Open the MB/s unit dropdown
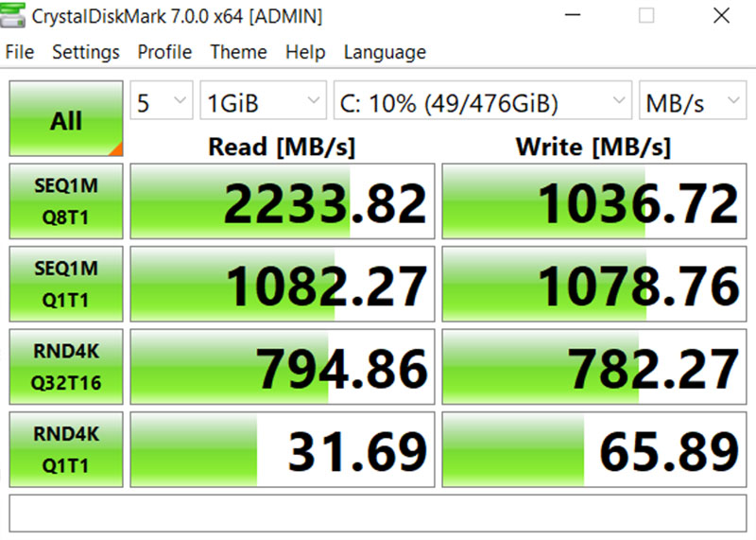 (x=693, y=100)
